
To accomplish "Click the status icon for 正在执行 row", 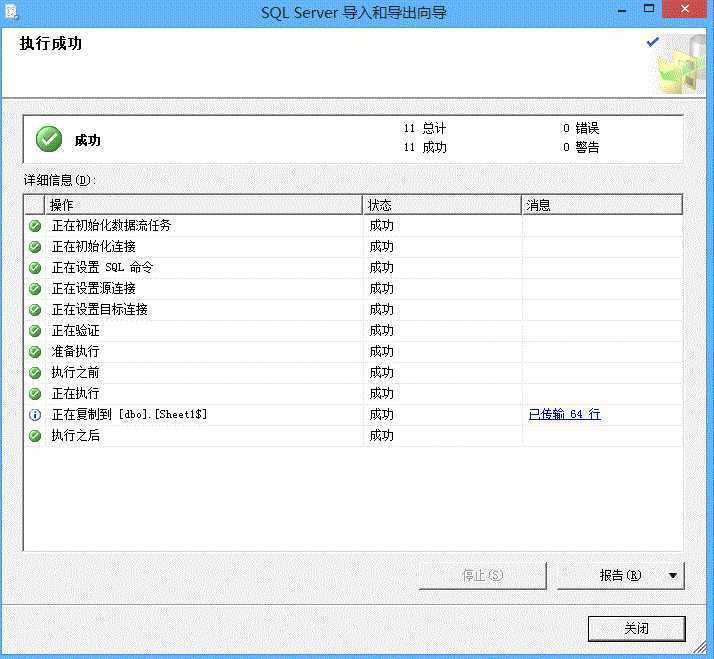I will [x=35, y=393].
